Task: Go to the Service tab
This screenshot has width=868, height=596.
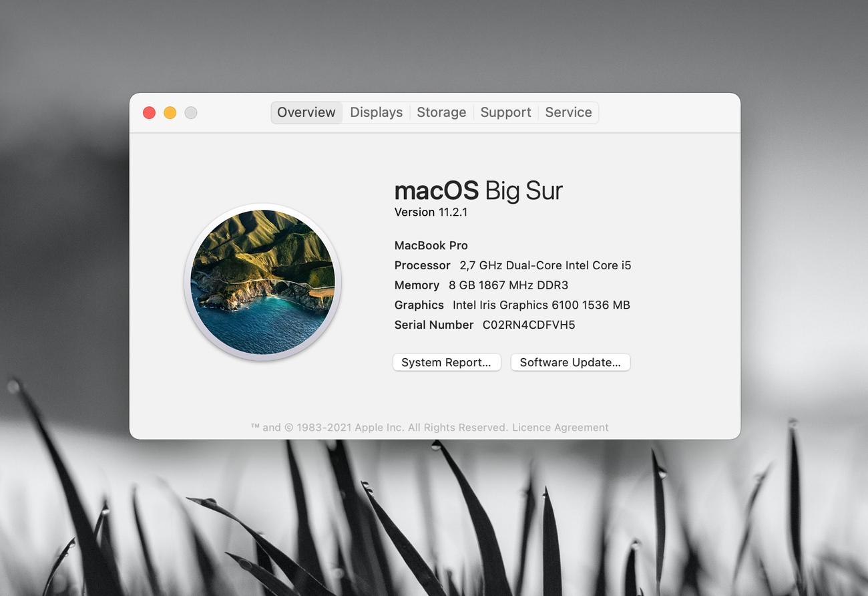Action: 568,112
